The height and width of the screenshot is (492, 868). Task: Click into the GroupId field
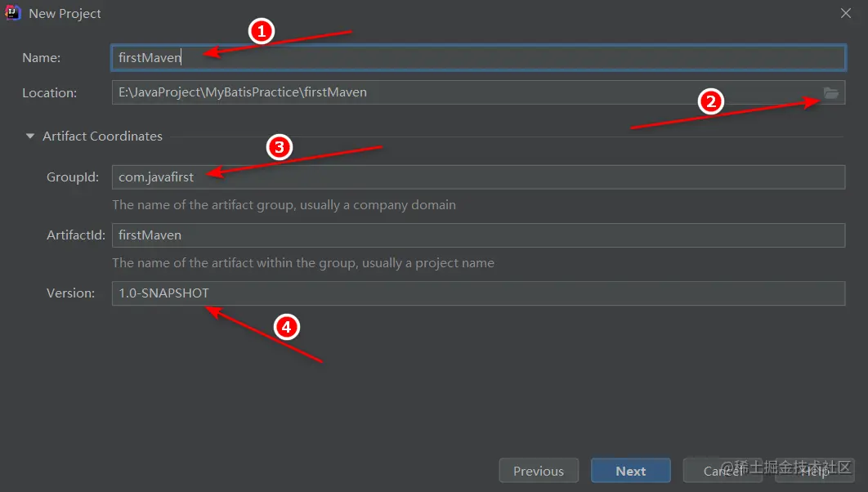coord(478,177)
